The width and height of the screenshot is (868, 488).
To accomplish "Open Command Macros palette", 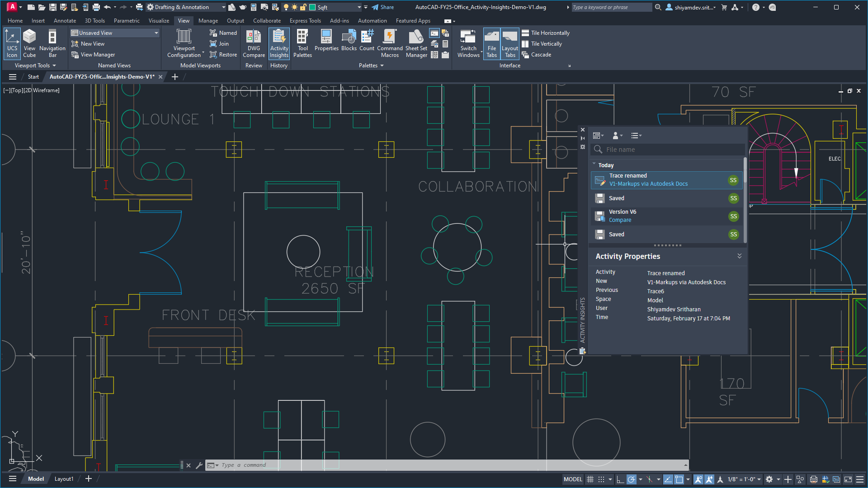I will coord(390,43).
